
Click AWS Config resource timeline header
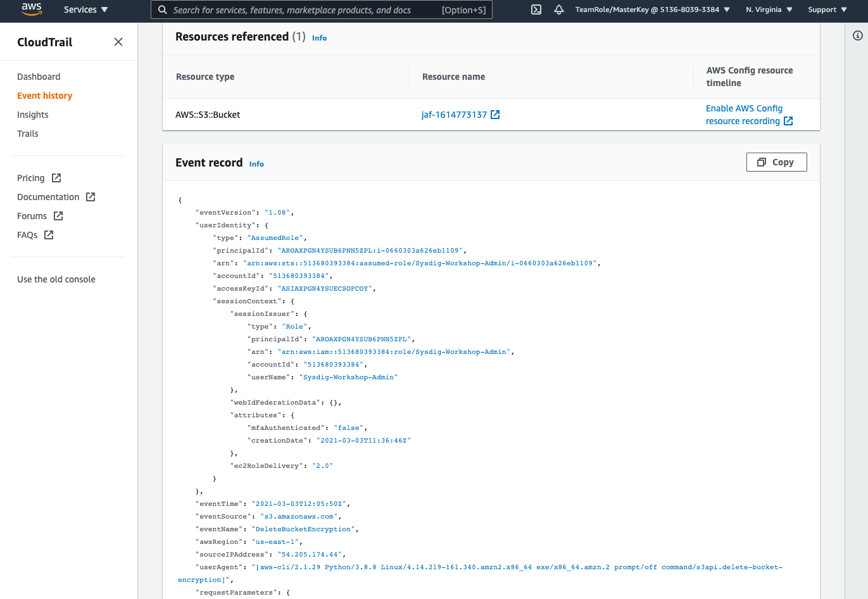tap(750, 77)
